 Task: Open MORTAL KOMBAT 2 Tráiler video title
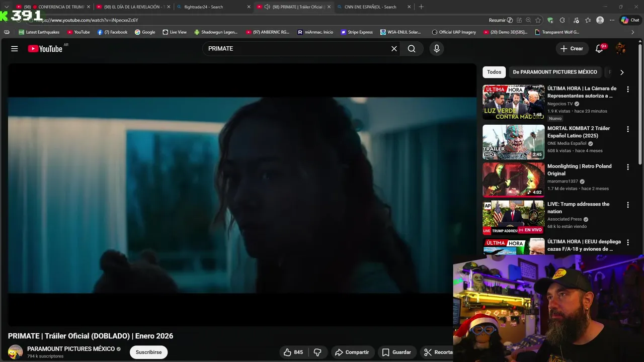click(579, 132)
